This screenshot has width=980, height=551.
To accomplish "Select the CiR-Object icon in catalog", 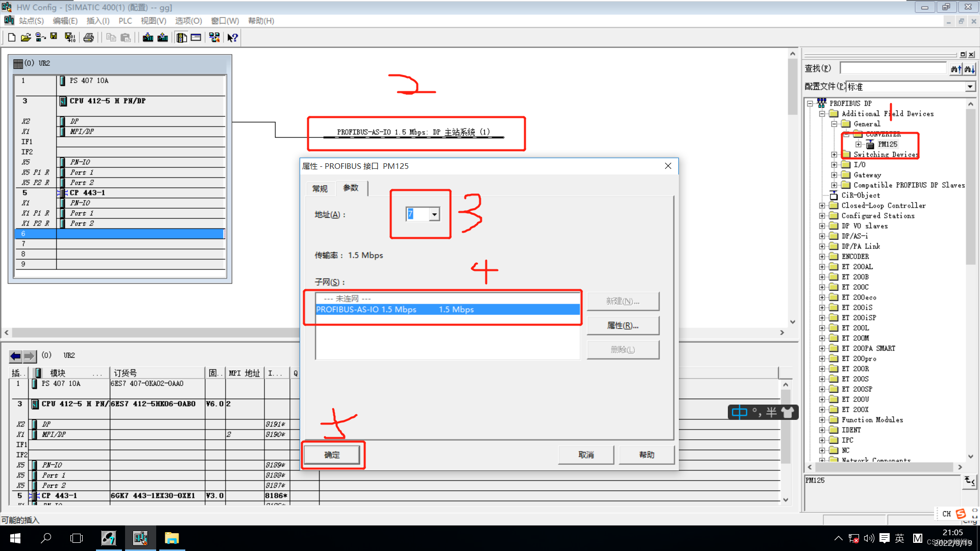I will (834, 195).
